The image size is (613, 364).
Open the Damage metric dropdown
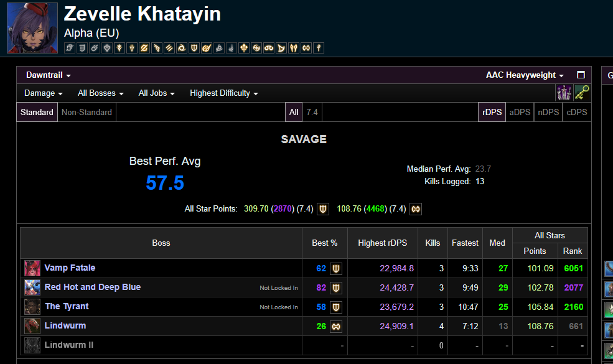44,93
